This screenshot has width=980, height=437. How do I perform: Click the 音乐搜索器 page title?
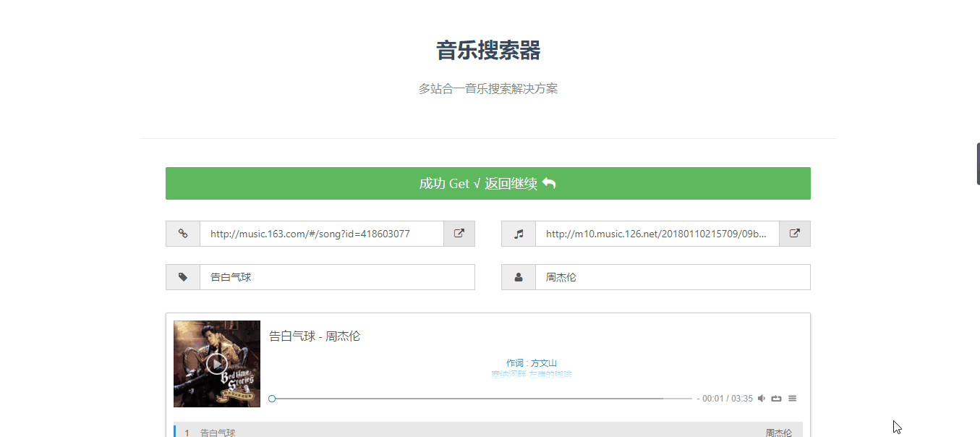pos(488,51)
